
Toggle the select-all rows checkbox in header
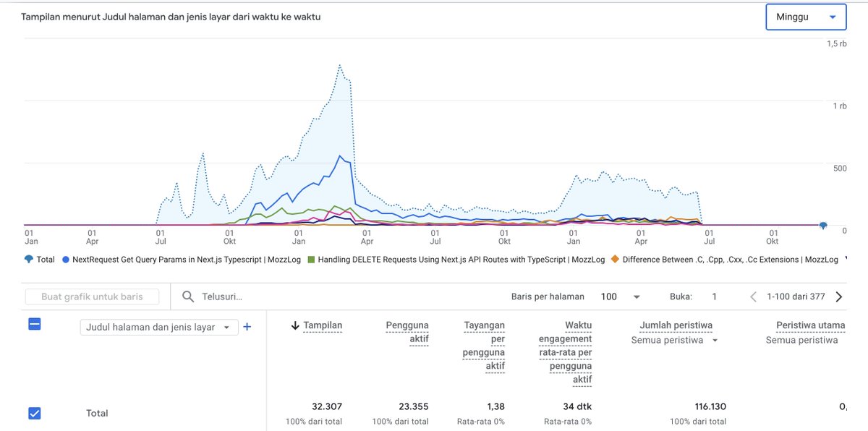coord(34,324)
